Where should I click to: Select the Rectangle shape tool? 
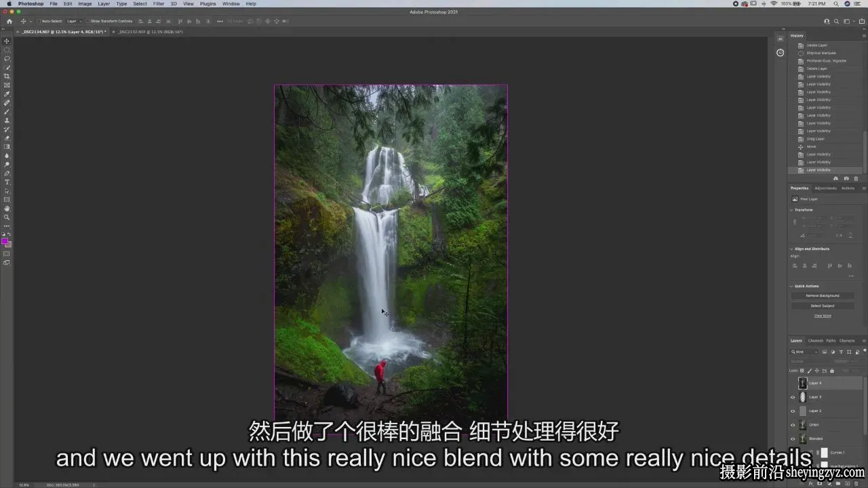pyautogui.click(x=7, y=200)
